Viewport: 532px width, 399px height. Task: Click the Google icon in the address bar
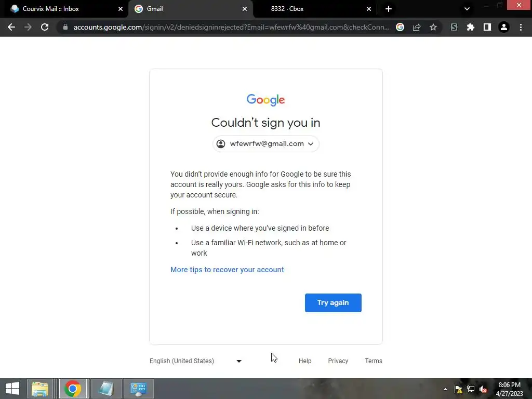point(400,27)
